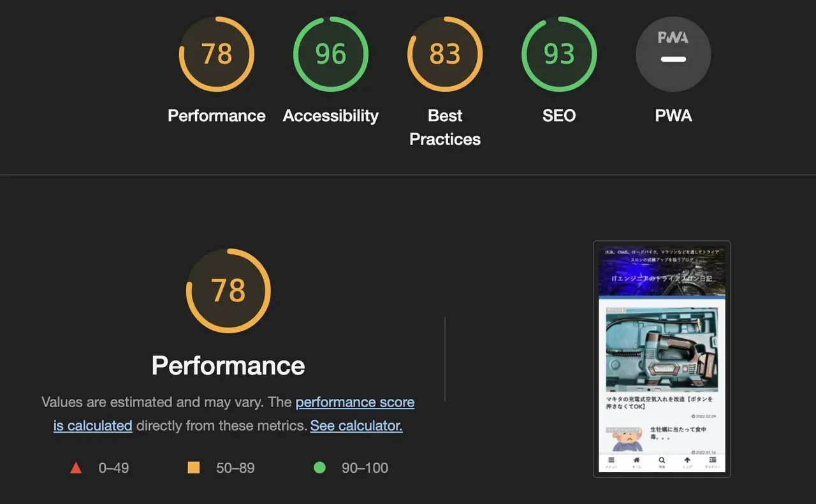Click the Performance score gauge showing 78 in top row
The image size is (816, 504).
(216, 54)
